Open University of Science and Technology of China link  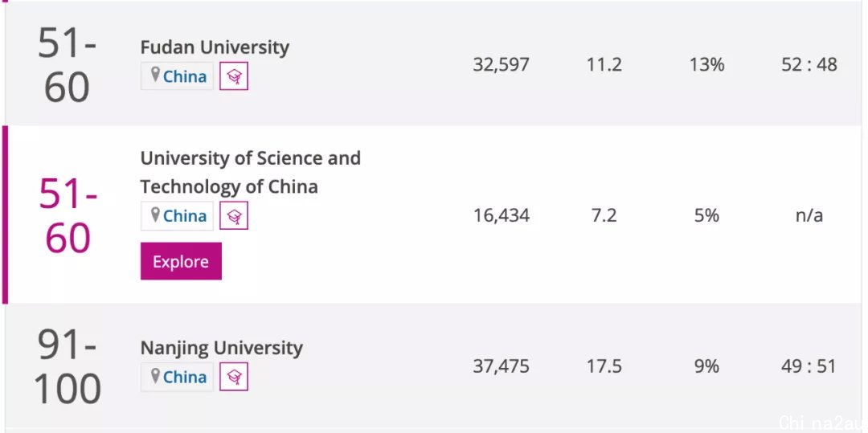tap(250, 172)
